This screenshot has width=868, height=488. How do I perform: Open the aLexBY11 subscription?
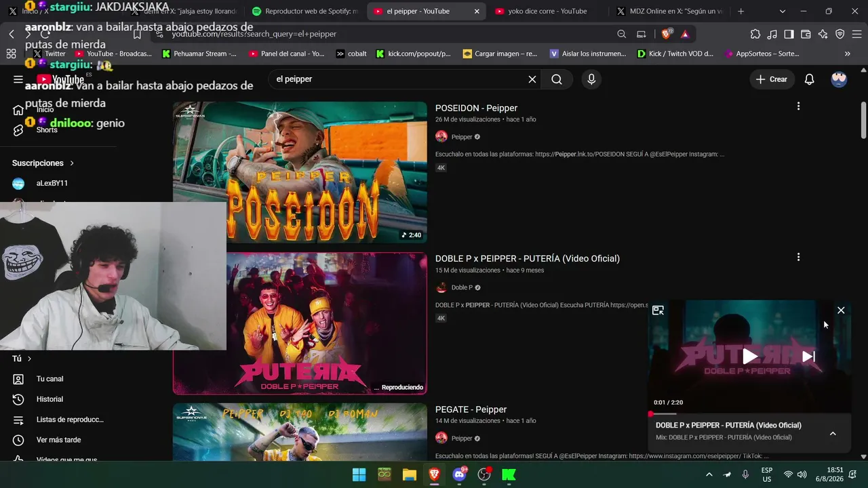click(x=52, y=183)
